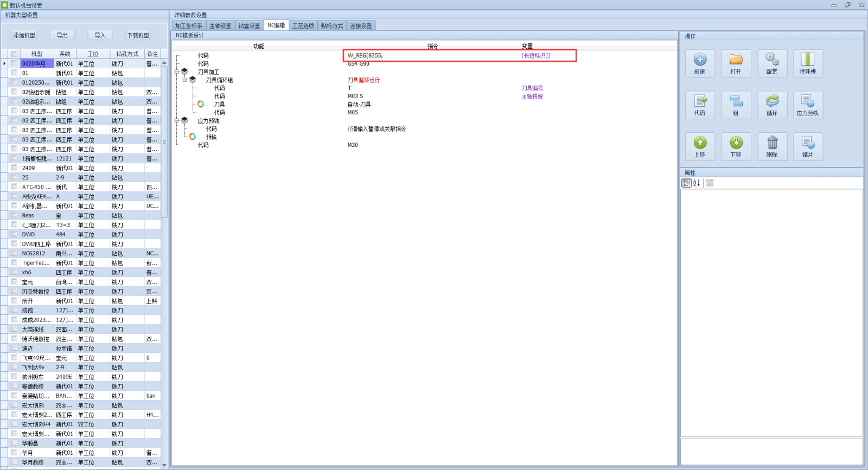Sort by 钻孔方式 column header
Viewport: 868px width, 470px height.
point(127,54)
